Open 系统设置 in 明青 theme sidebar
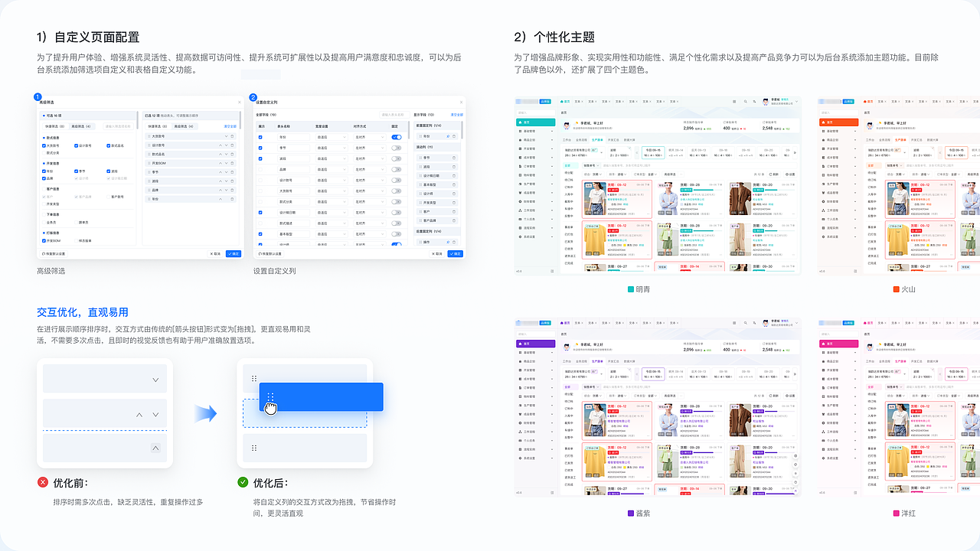The height and width of the screenshot is (551, 980). [x=536, y=236]
